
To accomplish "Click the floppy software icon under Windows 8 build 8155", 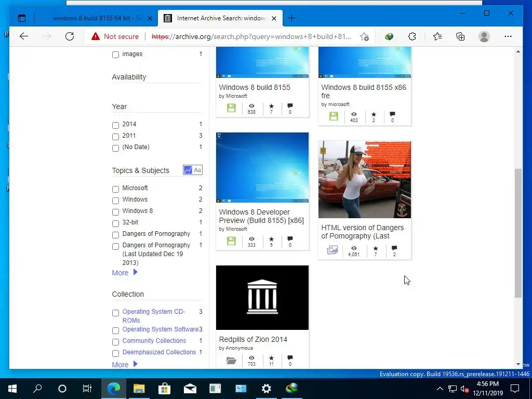I will point(231,108).
